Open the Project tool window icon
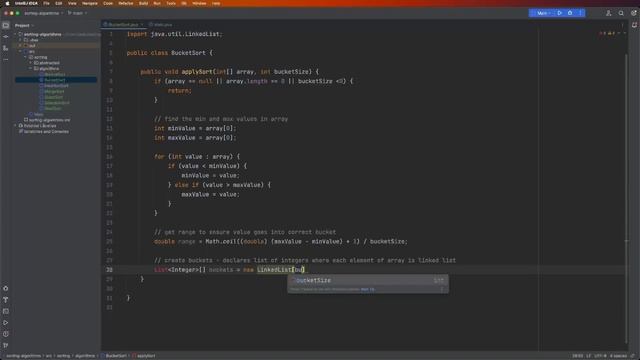Screen dimensions: 640x360 click(6, 25)
